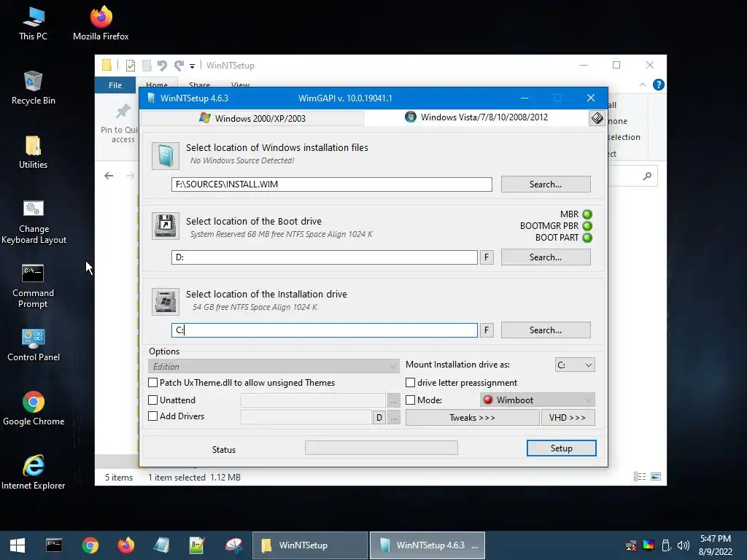The height and width of the screenshot is (560, 747).
Task: Switch to Windows Vista/7/8/10/2008/2012 tab
Action: (476, 117)
